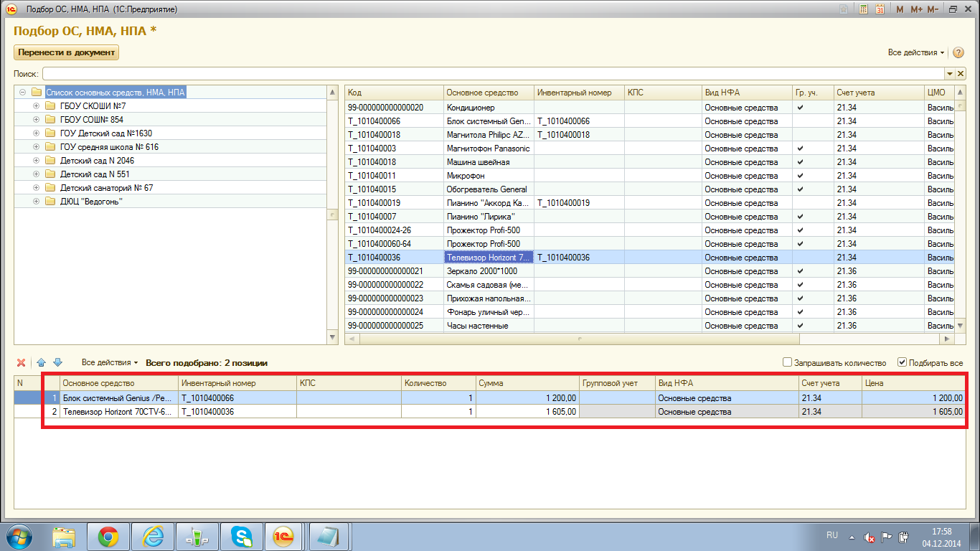This screenshot has width=980, height=551.
Task: Open the search history dropdown arrow
Action: 949,74
